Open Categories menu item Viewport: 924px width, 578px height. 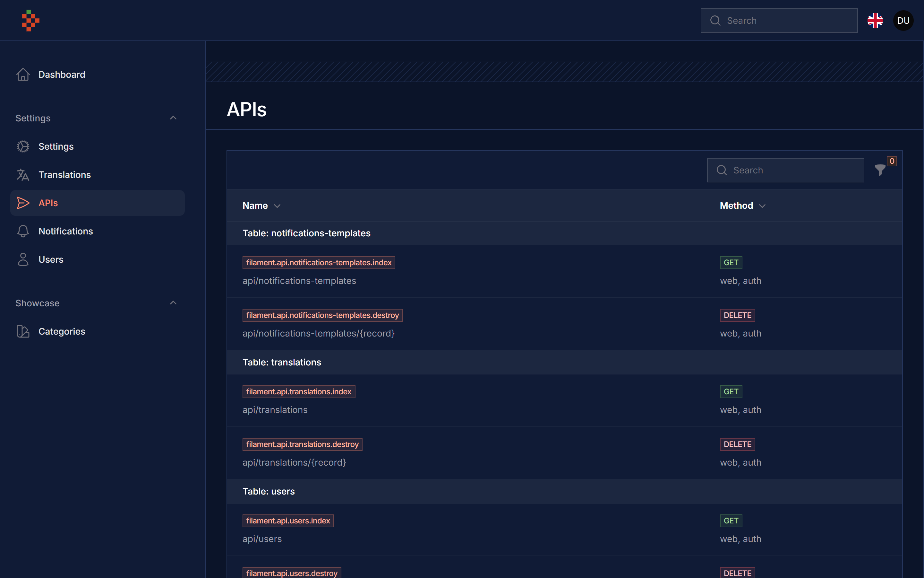click(97, 331)
